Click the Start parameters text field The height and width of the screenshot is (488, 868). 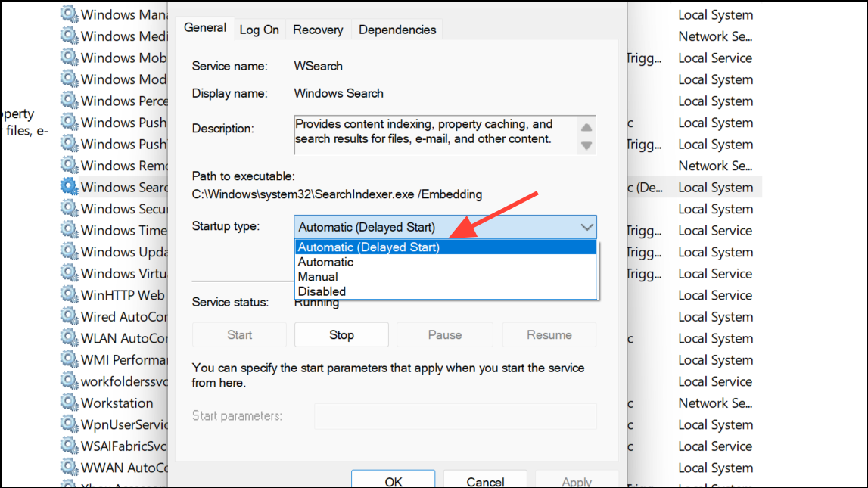(455, 416)
